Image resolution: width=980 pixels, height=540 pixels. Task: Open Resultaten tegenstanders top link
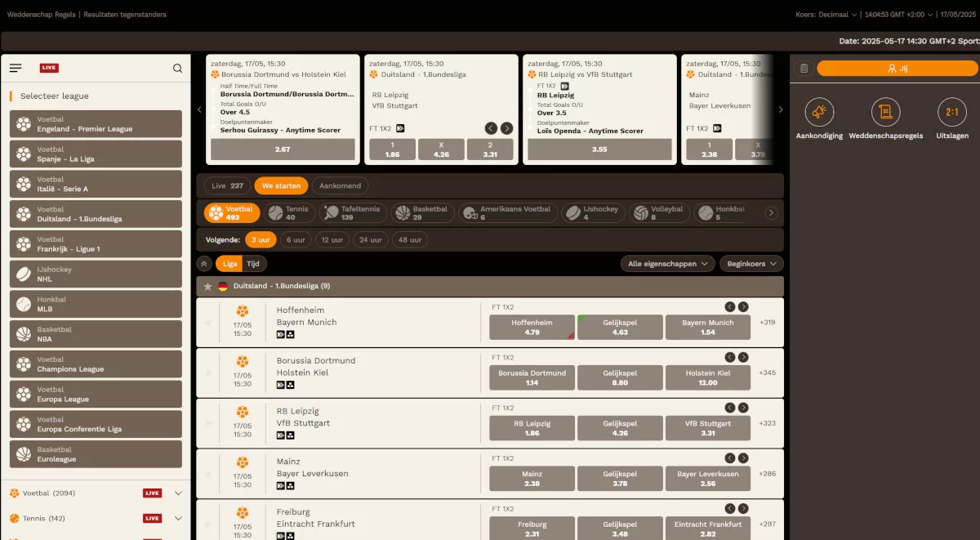coord(125,15)
